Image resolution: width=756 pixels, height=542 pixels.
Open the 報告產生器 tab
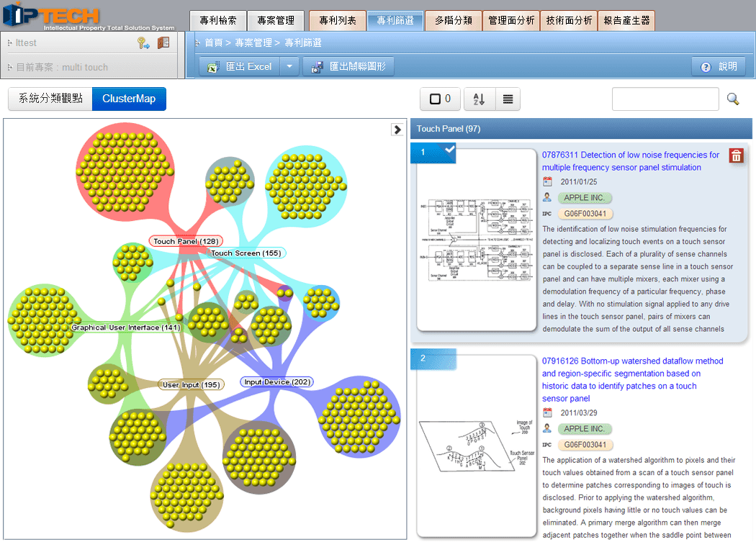(626, 21)
